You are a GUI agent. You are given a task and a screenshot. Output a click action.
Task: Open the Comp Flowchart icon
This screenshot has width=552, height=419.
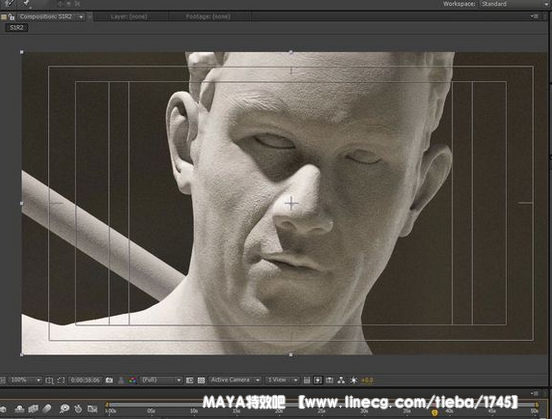tap(341, 380)
